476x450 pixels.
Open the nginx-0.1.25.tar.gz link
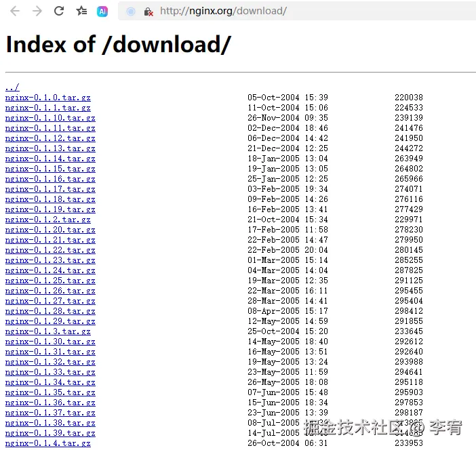[x=50, y=281]
